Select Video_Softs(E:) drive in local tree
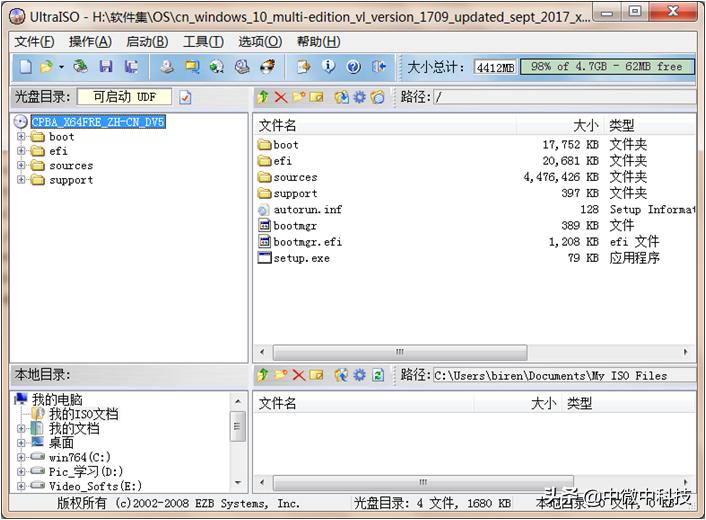Viewport: 706px width, 520px height. (95, 486)
